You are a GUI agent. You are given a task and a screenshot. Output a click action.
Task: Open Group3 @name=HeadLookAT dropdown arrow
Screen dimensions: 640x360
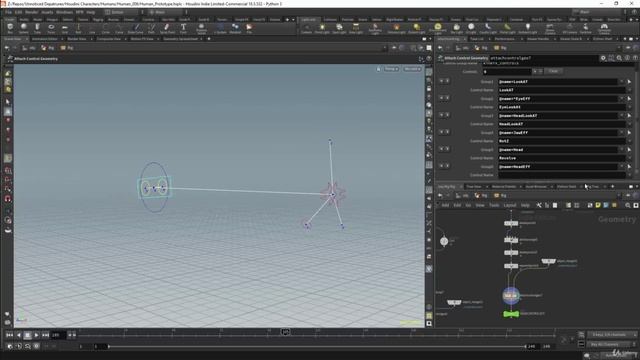click(621, 116)
